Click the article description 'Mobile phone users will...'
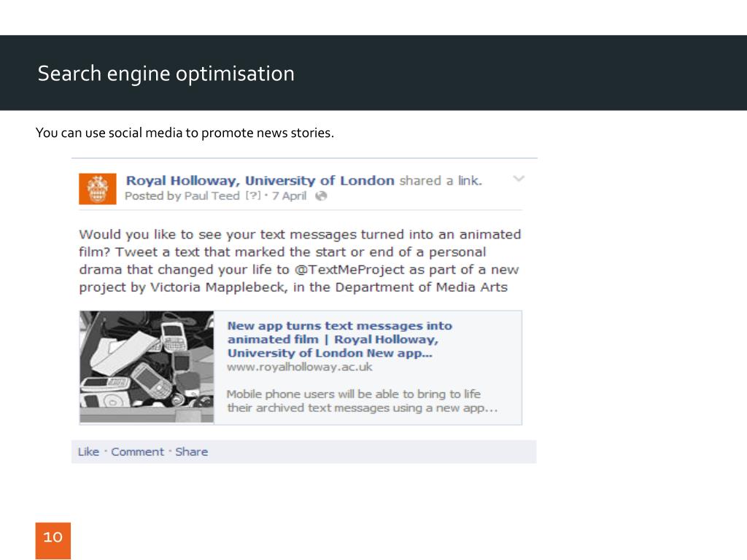 point(362,401)
